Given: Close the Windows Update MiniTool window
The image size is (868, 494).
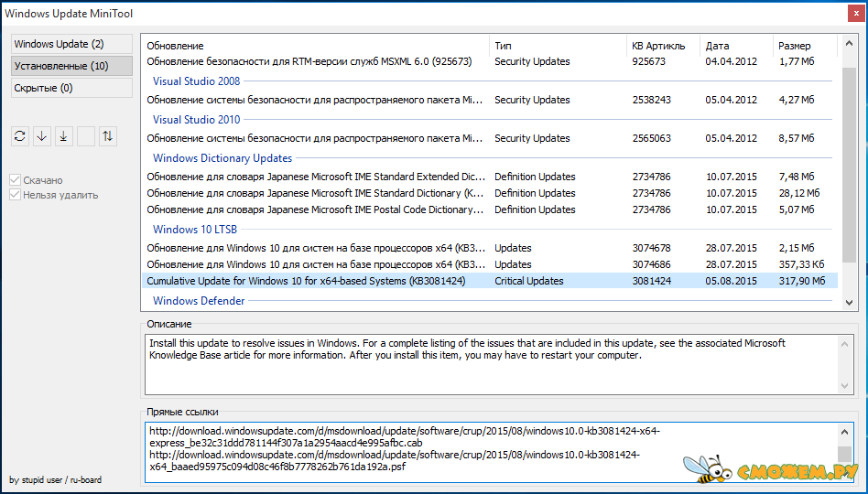Looking at the screenshot, I should (856, 14).
